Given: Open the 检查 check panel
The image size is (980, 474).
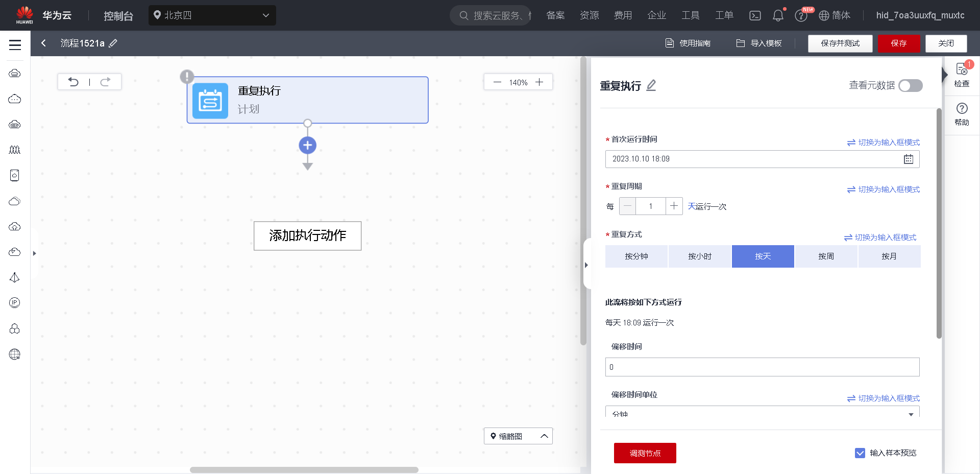Looking at the screenshot, I should point(962,75).
